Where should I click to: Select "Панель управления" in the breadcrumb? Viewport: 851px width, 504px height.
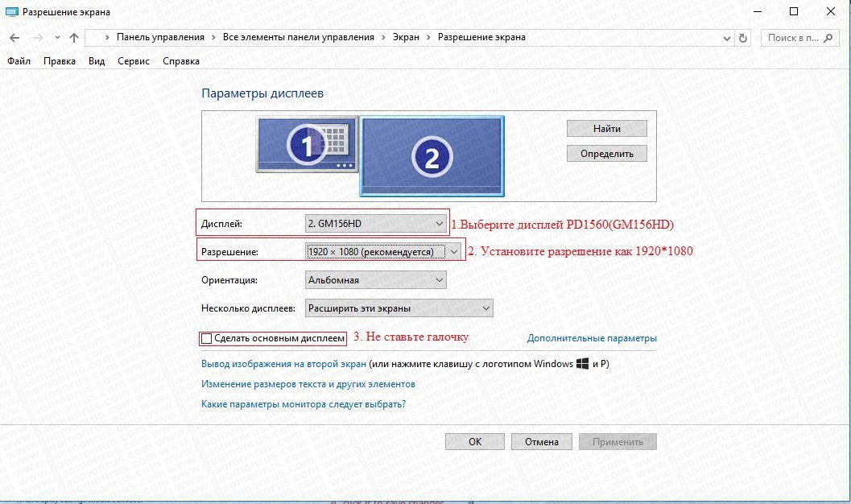[161, 37]
